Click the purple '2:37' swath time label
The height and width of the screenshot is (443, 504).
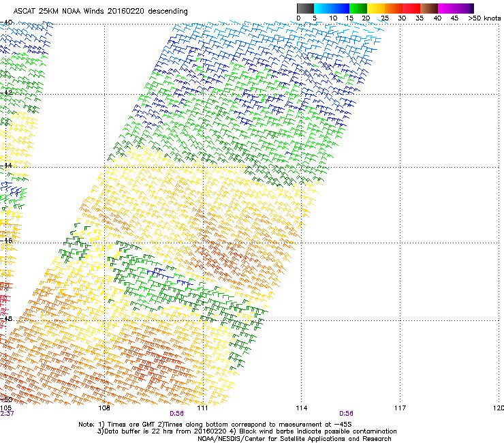click(7, 414)
